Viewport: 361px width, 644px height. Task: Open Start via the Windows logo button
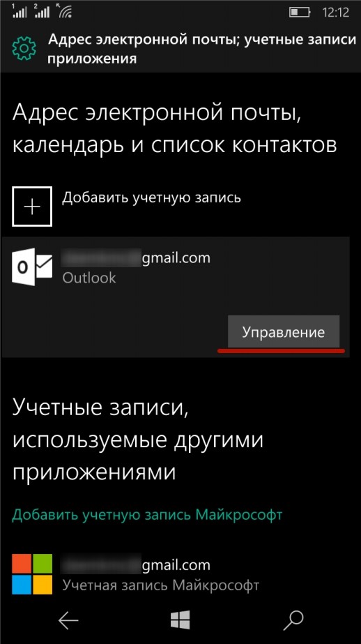click(180, 620)
